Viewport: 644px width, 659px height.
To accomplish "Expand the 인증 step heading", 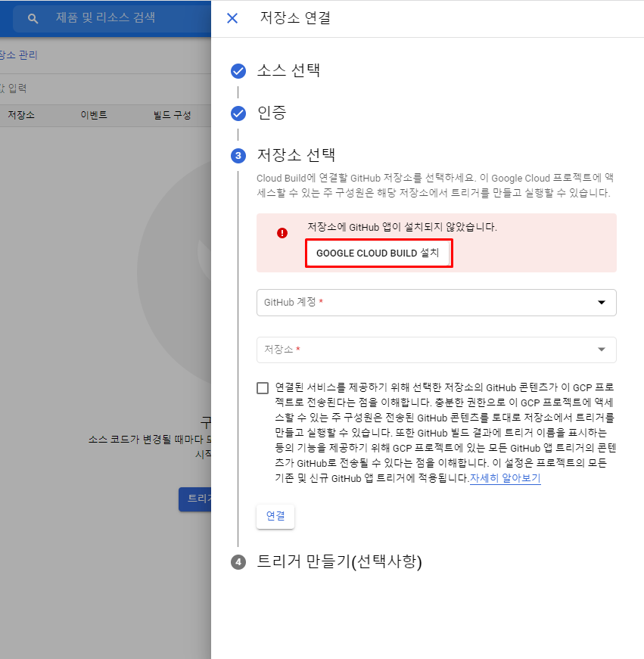I will (x=272, y=113).
